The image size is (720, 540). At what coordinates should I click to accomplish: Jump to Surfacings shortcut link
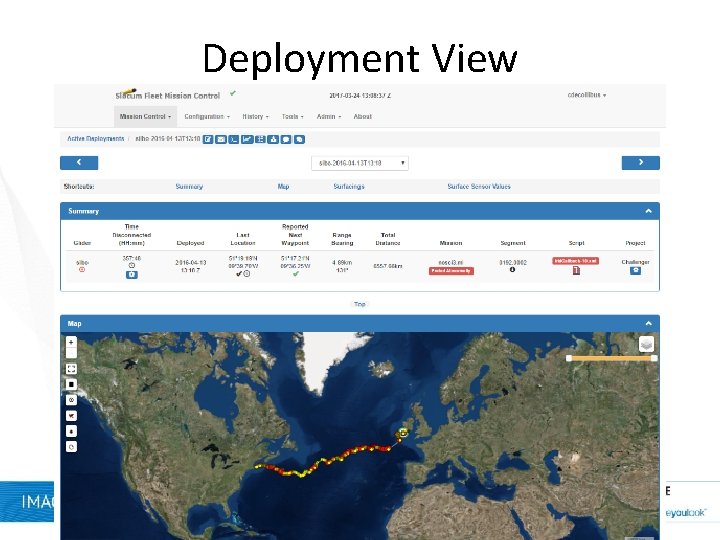coord(349,186)
